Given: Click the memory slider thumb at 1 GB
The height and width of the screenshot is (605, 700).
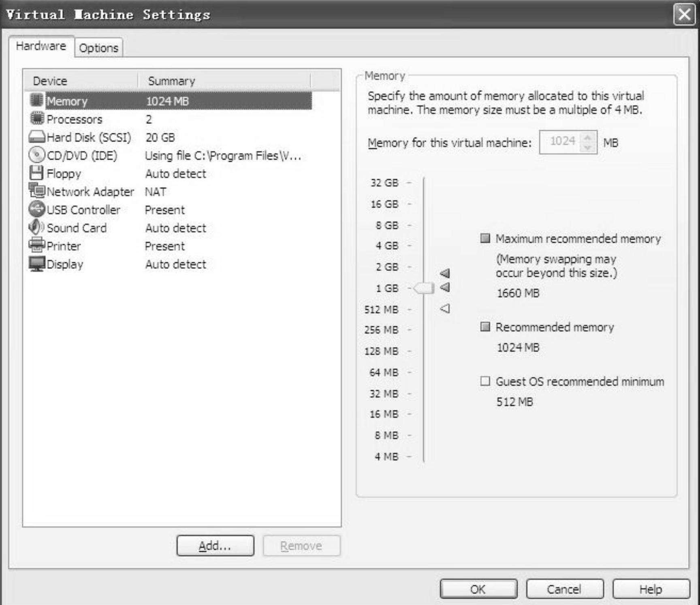Looking at the screenshot, I should [424, 288].
